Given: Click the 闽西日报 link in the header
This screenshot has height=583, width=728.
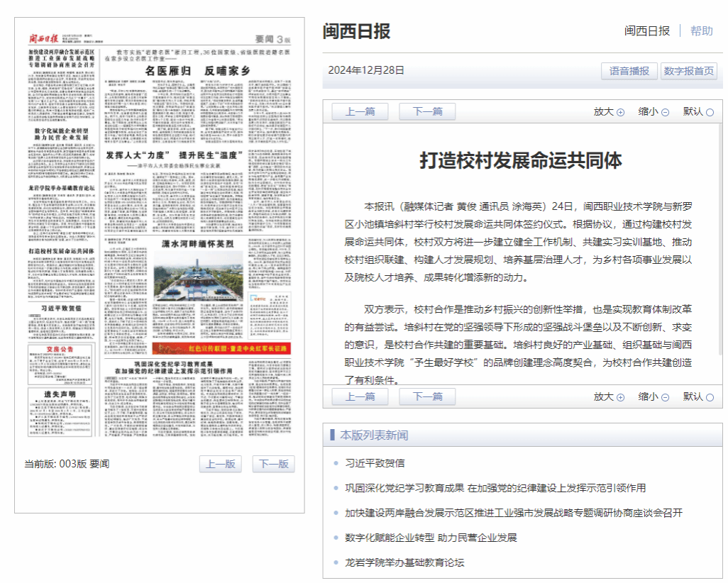Looking at the screenshot, I should click(646, 30).
